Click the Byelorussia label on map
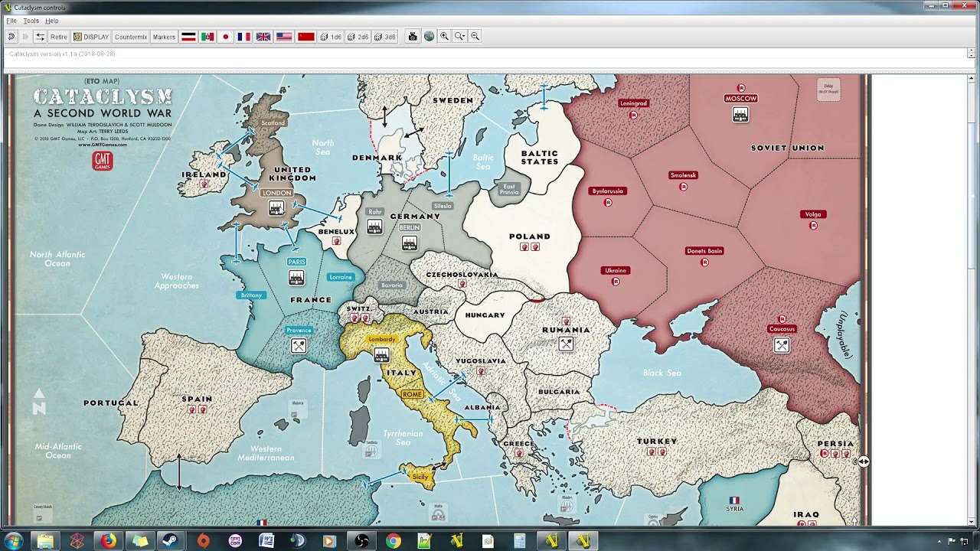The height and width of the screenshot is (551, 980). tap(608, 191)
